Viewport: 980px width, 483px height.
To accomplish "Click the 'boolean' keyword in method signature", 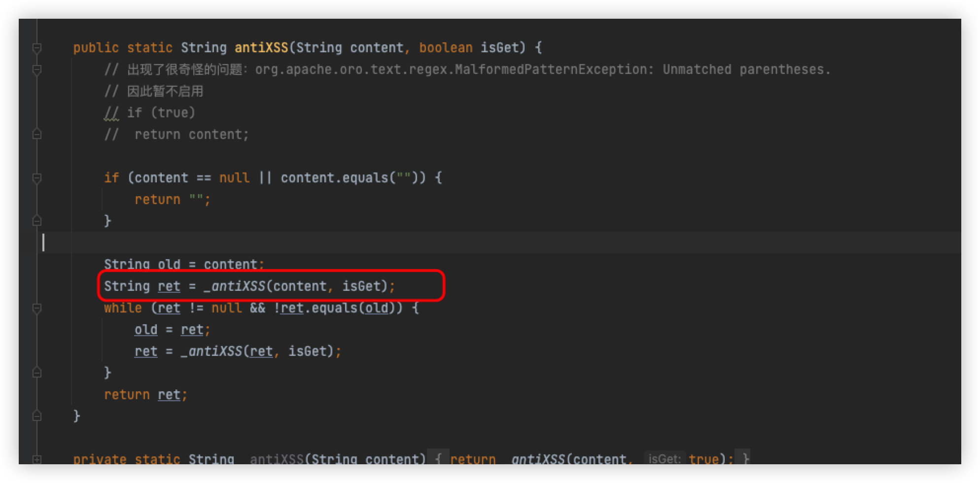I will click(x=446, y=48).
